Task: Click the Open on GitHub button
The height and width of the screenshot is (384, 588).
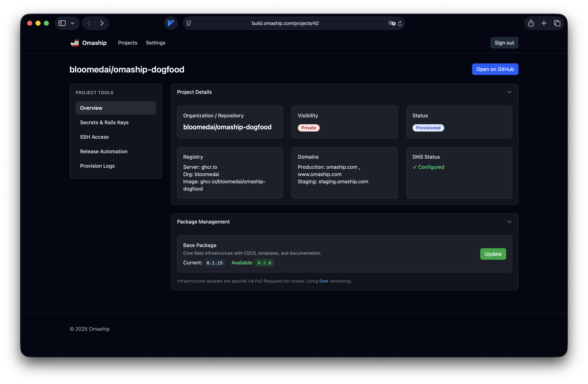Action: 495,69
